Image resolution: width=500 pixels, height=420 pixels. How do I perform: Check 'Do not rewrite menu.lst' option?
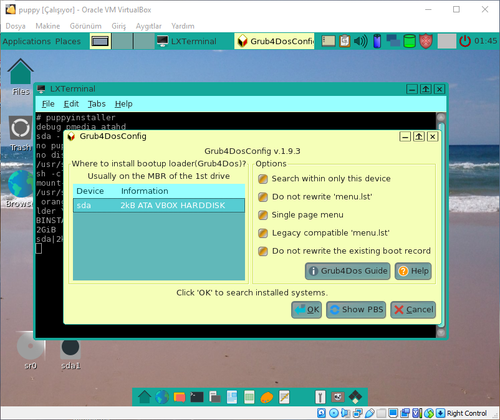pos(263,197)
